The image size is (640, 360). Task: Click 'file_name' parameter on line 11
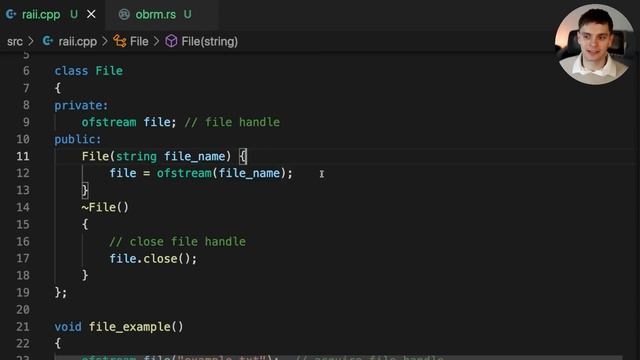(x=195, y=157)
